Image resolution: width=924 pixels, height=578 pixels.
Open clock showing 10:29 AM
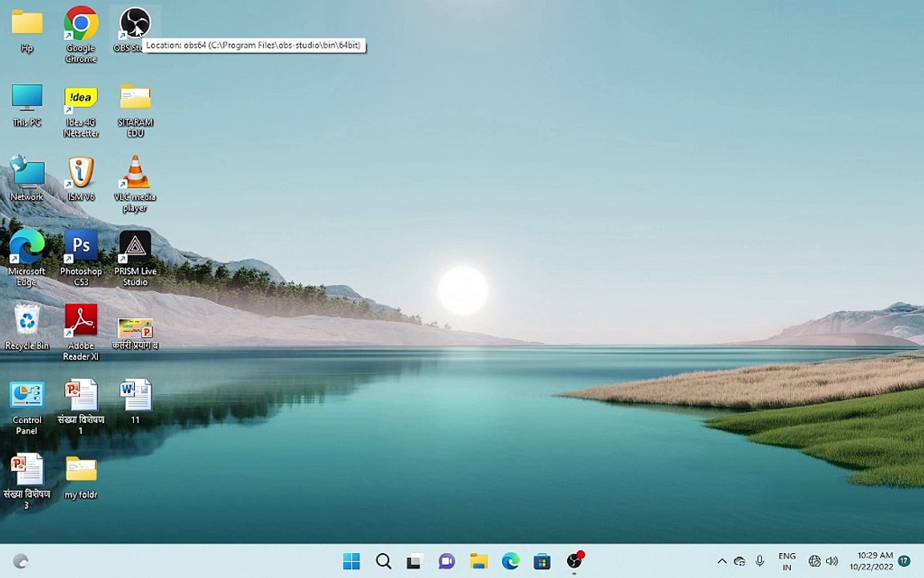(x=871, y=561)
